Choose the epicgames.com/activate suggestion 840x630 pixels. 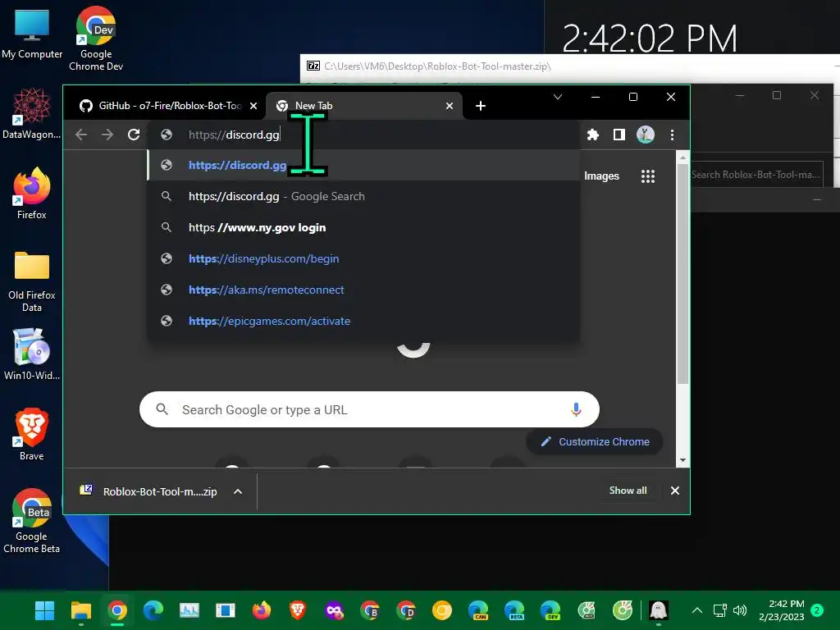[363, 321]
